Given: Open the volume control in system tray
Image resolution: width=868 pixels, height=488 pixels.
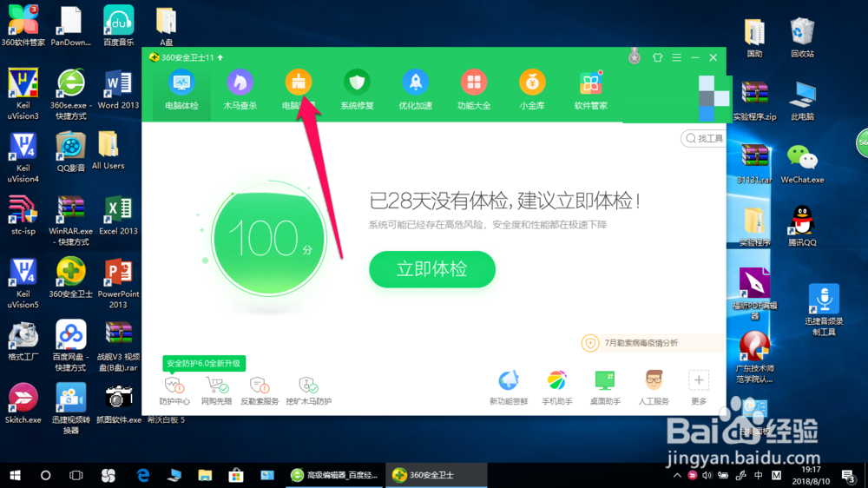Looking at the screenshot, I should point(707,475).
